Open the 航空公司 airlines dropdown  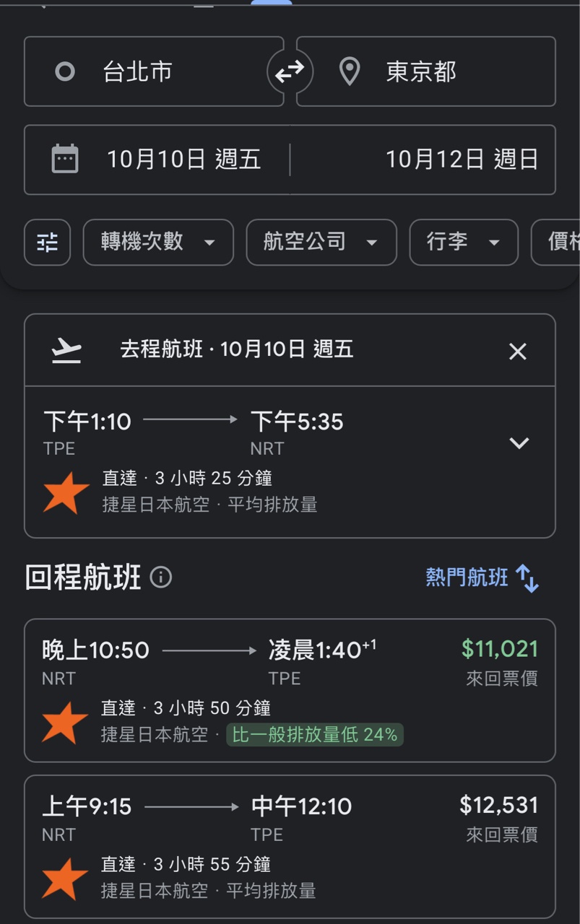pos(321,243)
